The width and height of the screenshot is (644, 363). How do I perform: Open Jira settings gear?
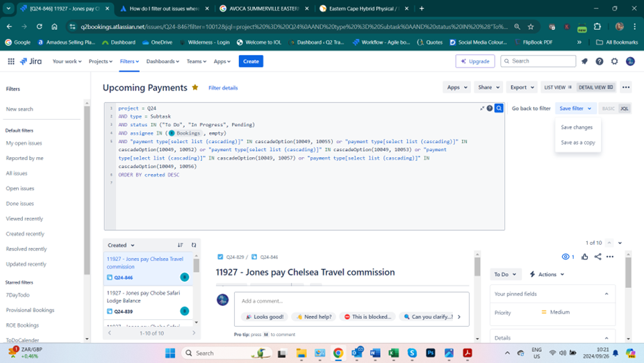coord(614,61)
